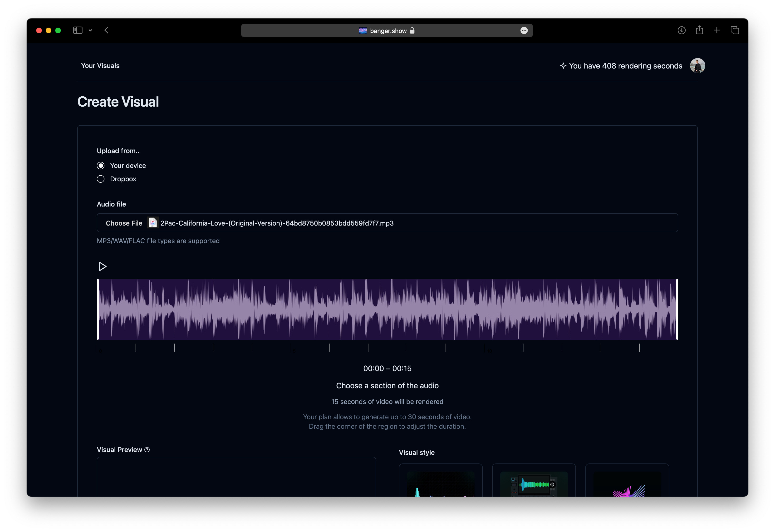The image size is (775, 532).
Task: Show the tab overview
Action: click(735, 30)
